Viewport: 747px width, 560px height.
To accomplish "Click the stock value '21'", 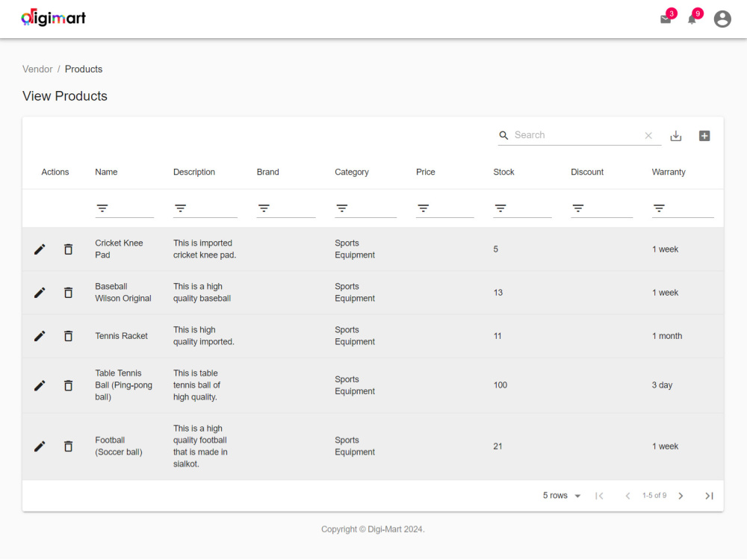I will coord(498,447).
